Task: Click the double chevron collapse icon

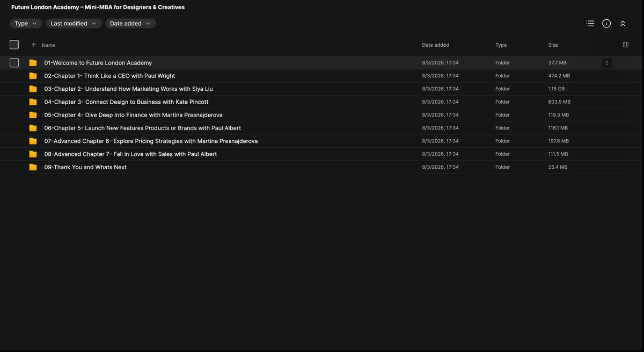Action: [x=623, y=24]
